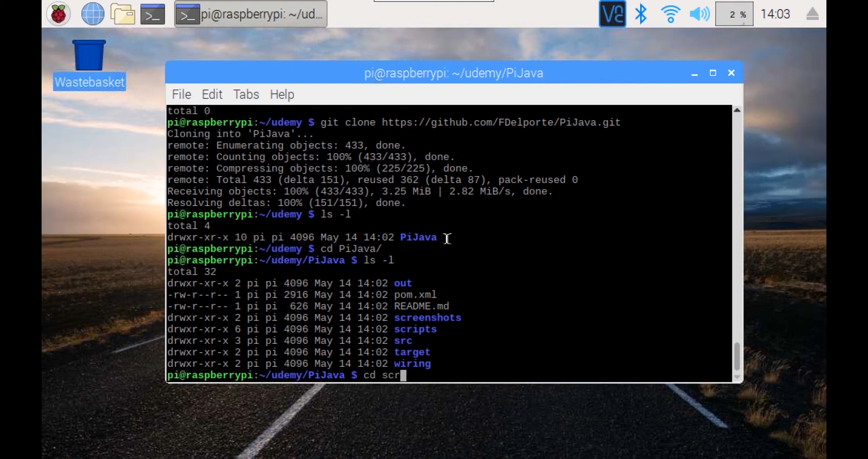The image size is (868, 459).
Task: Open the Edit menu in the terminal
Action: point(212,94)
